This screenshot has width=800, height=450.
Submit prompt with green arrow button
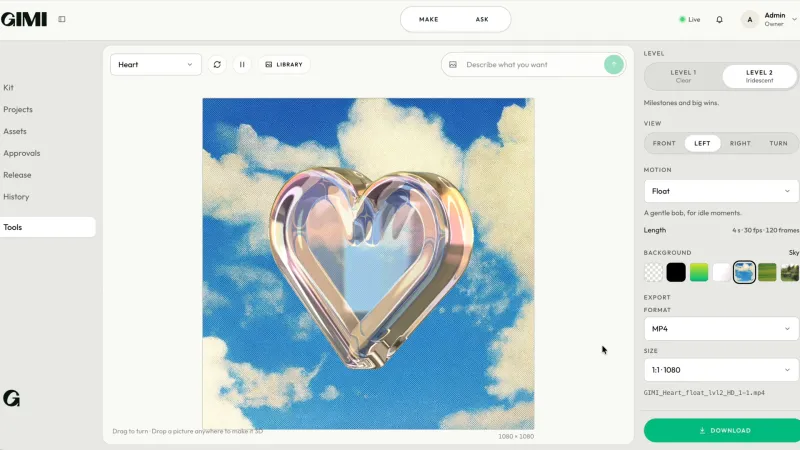[614, 65]
